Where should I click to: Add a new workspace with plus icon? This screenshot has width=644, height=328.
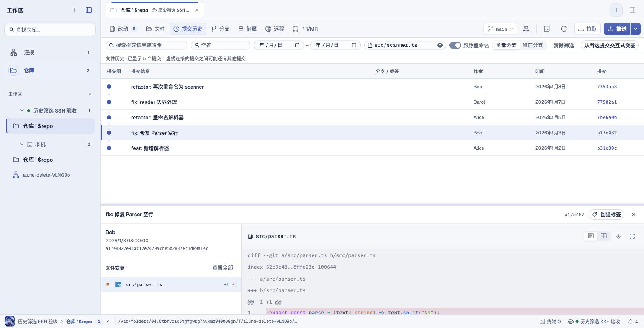(x=74, y=10)
